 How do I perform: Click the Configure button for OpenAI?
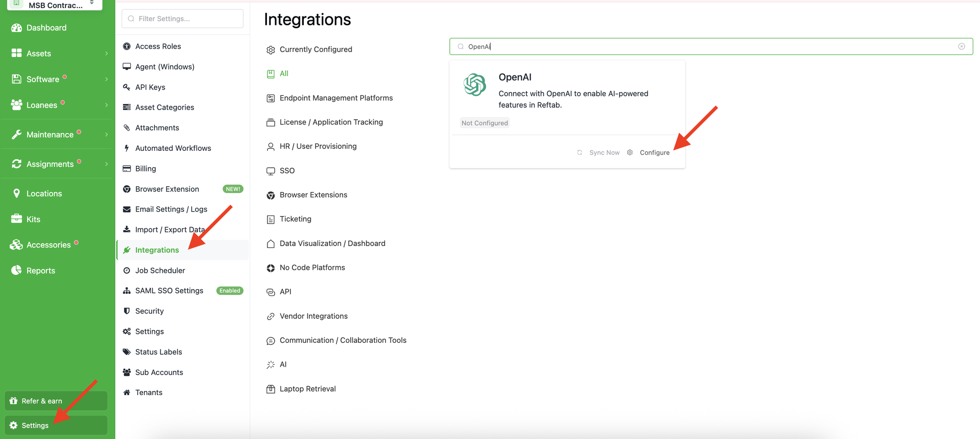(655, 152)
